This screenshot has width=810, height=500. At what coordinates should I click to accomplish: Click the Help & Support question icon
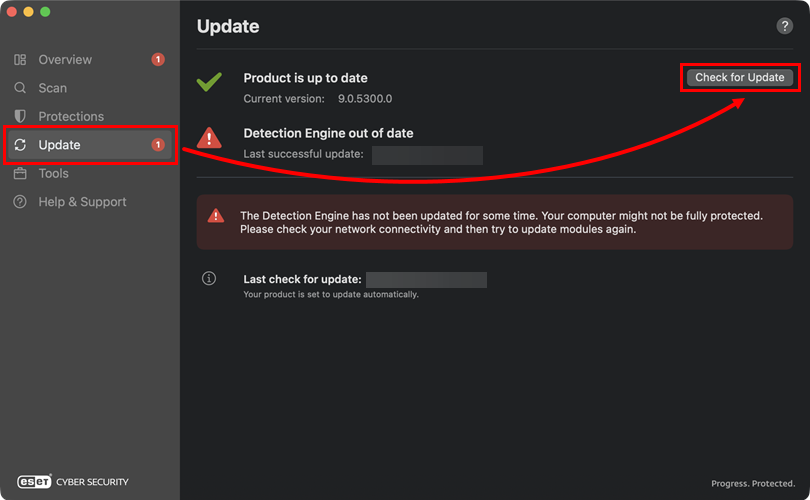tap(20, 202)
